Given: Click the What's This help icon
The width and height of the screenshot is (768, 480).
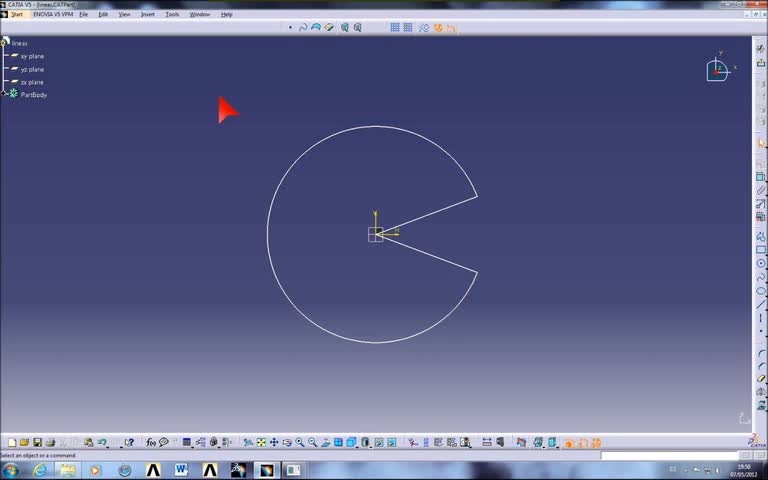Looking at the screenshot, I should tap(129, 443).
